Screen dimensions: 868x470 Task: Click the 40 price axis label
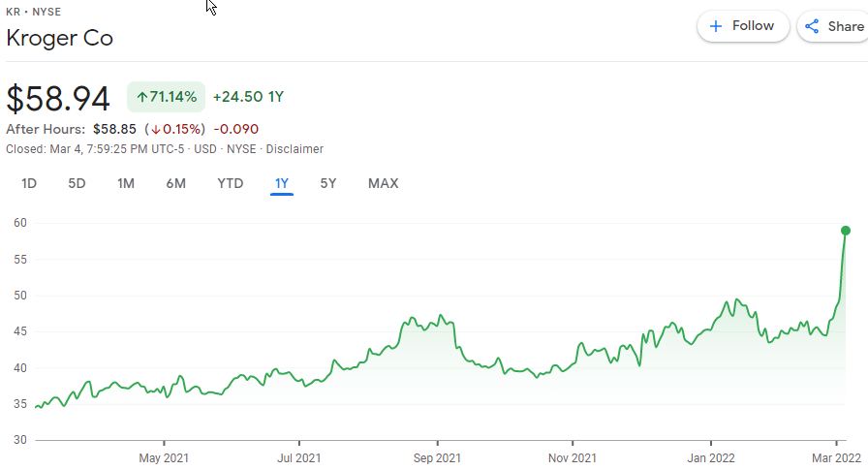tap(20, 367)
